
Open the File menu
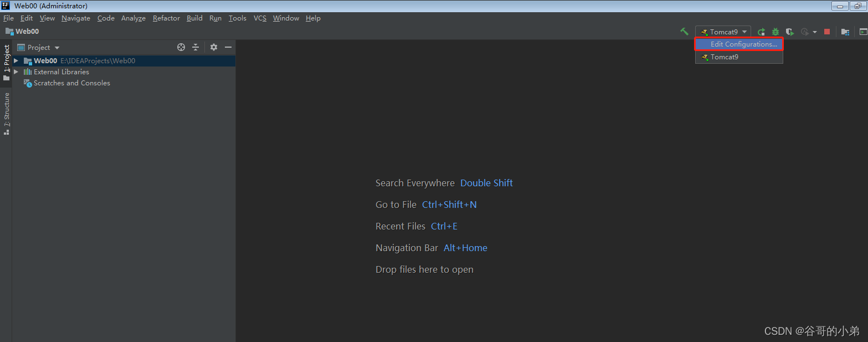[8, 18]
